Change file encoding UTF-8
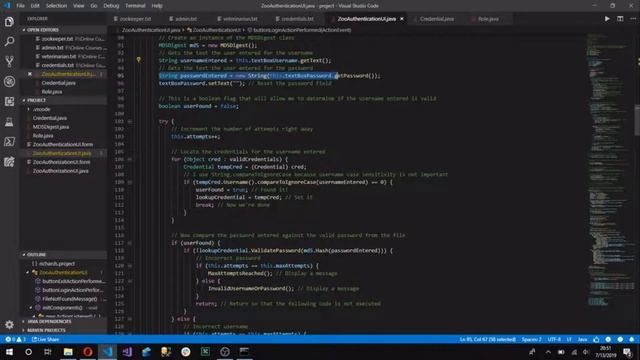 [554, 339]
